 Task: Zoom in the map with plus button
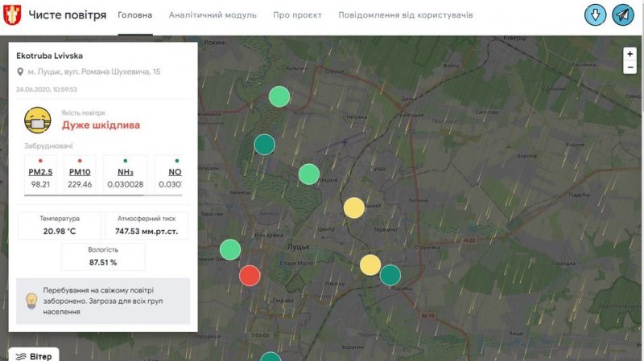630,54
